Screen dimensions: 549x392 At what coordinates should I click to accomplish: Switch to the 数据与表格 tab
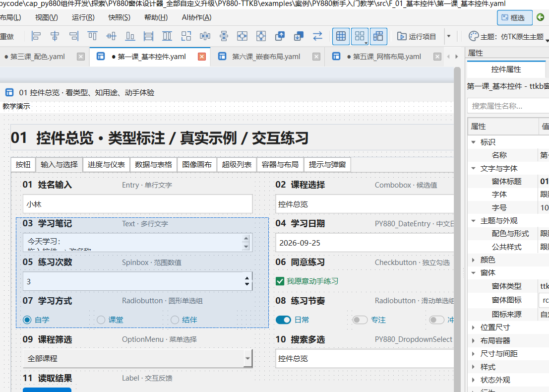point(153,165)
